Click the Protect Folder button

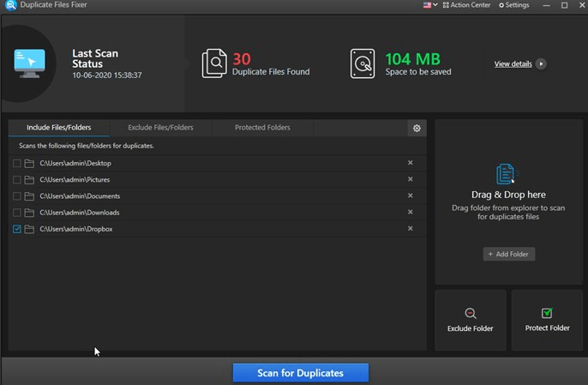[547, 320]
